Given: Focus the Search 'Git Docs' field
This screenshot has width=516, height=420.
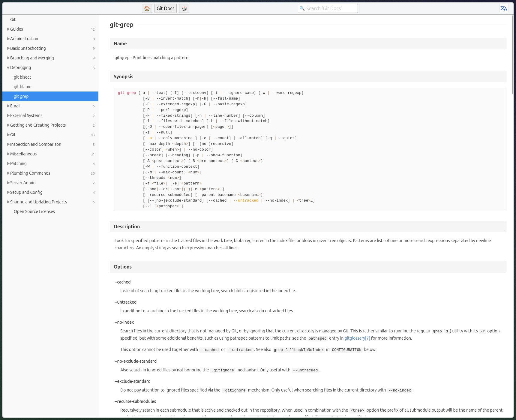Looking at the screenshot, I should (328, 8).
